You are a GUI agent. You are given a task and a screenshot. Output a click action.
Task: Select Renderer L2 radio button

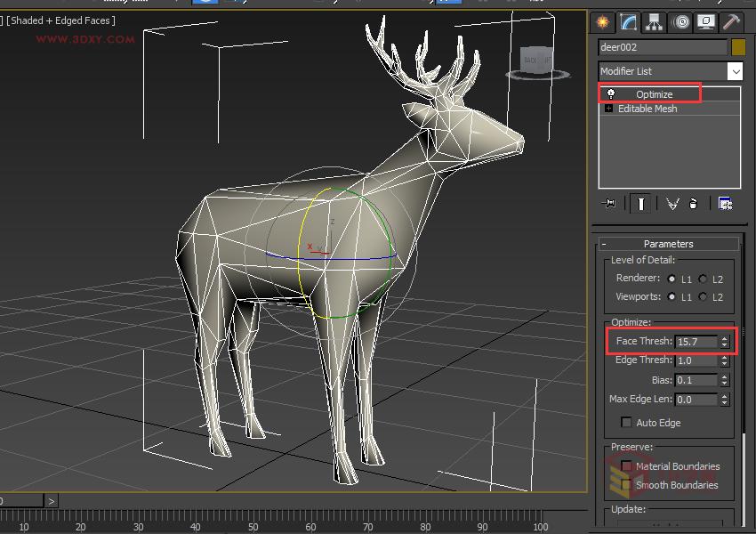point(703,279)
